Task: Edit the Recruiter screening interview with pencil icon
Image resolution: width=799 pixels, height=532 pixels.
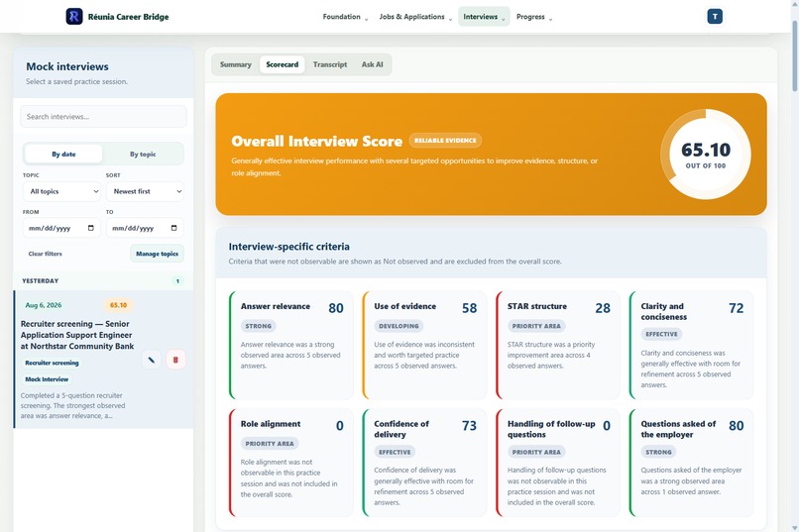Action: (152, 360)
